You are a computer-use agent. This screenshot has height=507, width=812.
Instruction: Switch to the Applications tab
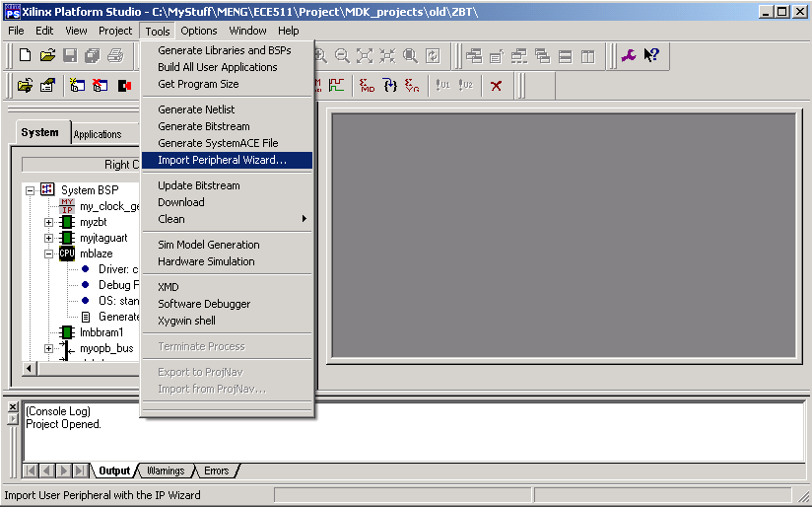point(98,134)
